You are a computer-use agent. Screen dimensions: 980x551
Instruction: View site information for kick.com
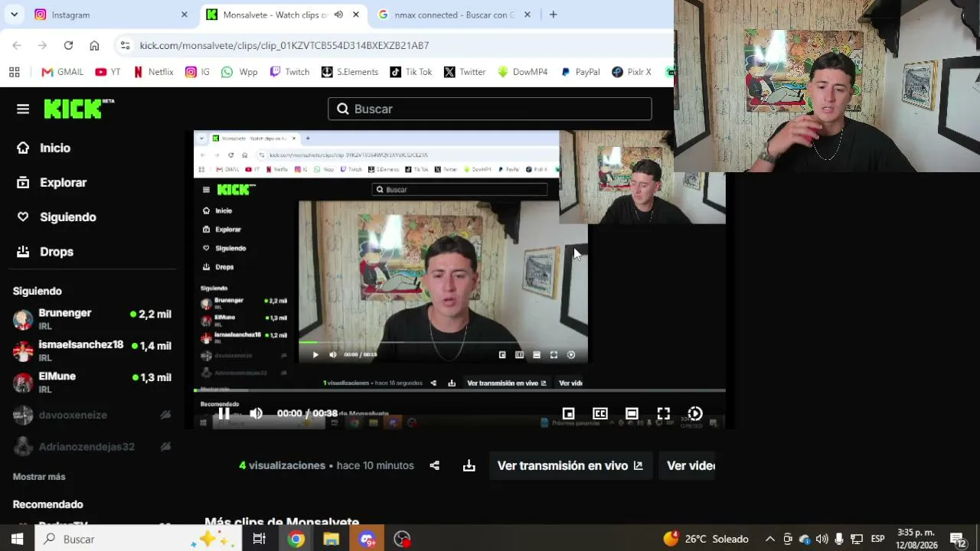click(126, 45)
